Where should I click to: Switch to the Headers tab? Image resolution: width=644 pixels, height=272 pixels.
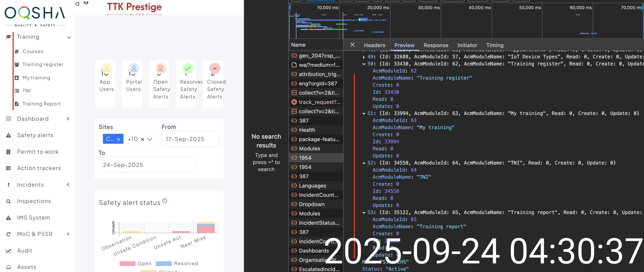click(374, 45)
